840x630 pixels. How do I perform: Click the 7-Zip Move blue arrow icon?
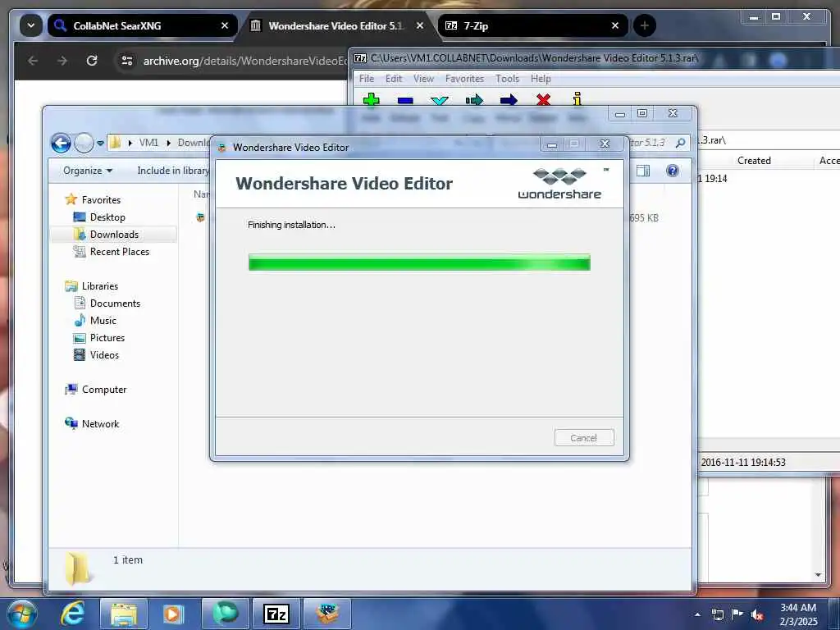click(x=509, y=99)
